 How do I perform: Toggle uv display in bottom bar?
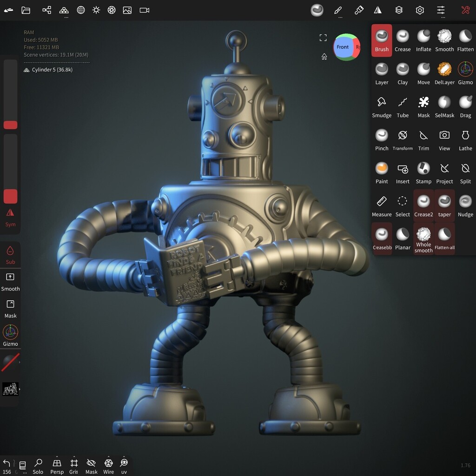(124, 466)
